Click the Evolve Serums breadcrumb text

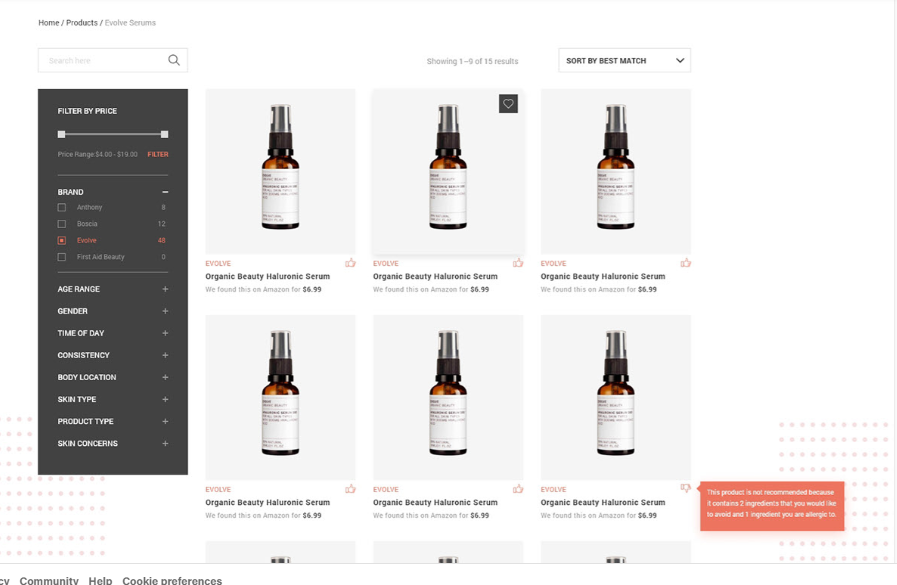130,23
